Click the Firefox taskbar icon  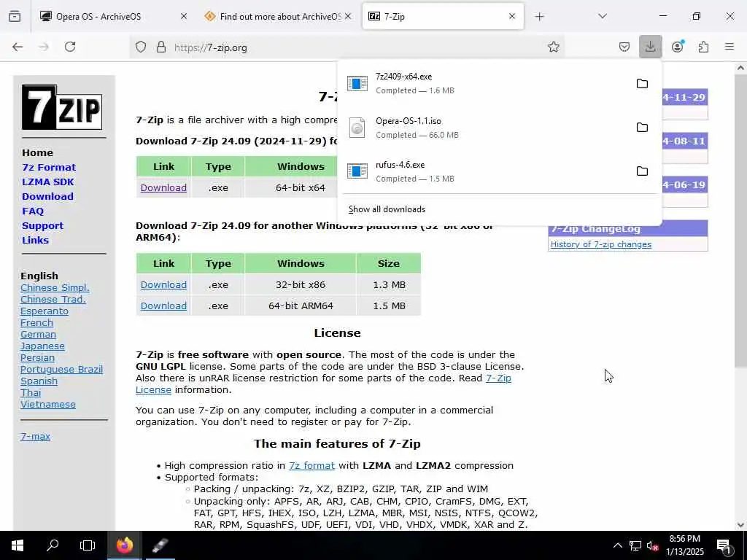coord(124,545)
